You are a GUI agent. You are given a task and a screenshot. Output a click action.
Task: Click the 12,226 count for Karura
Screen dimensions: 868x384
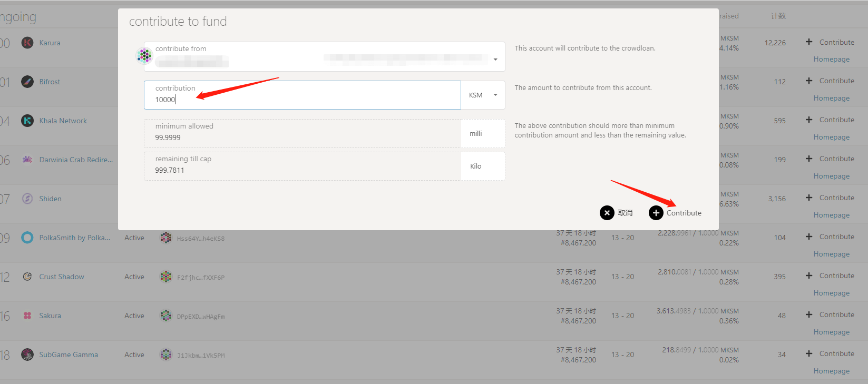click(x=775, y=43)
